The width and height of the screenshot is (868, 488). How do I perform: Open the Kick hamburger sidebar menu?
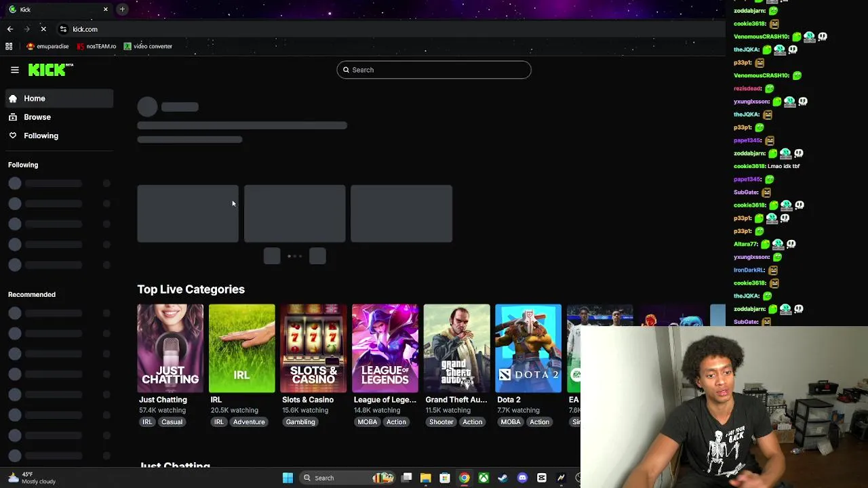click(14, 70)
